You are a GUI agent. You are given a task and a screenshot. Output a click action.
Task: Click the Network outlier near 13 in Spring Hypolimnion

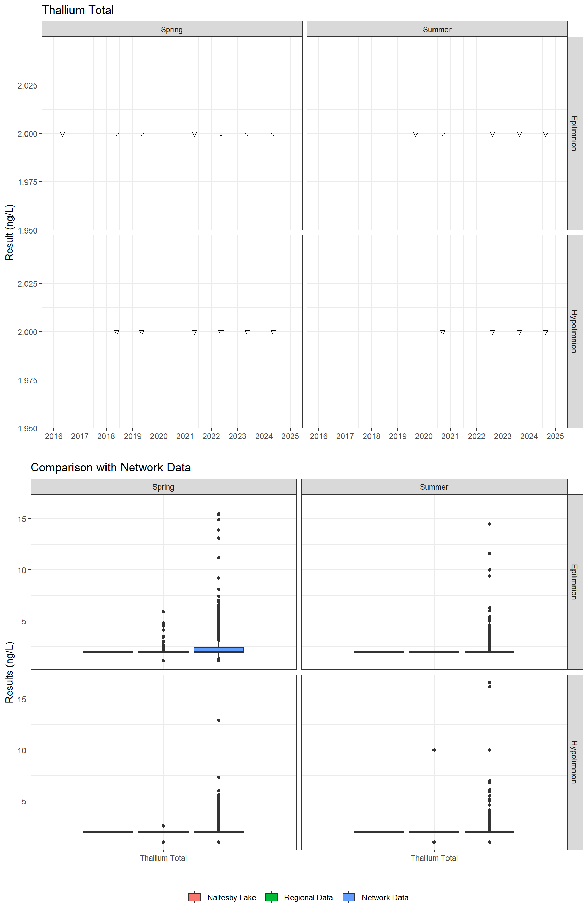point(219,720)
